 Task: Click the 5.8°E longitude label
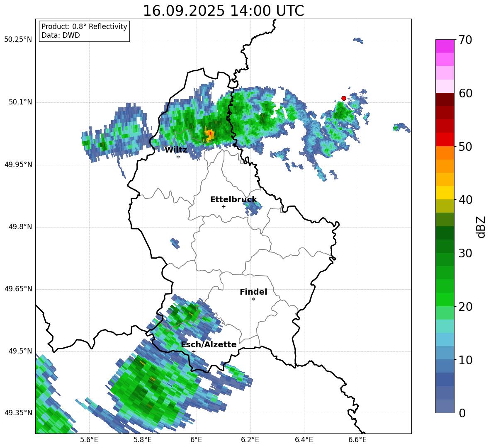click(x=143, y=440)
